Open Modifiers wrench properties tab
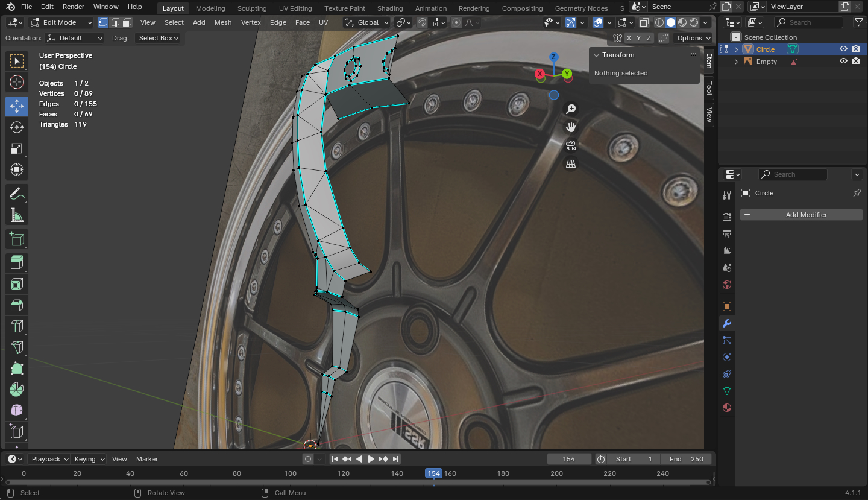868x500 pixels. click(727, 323)
